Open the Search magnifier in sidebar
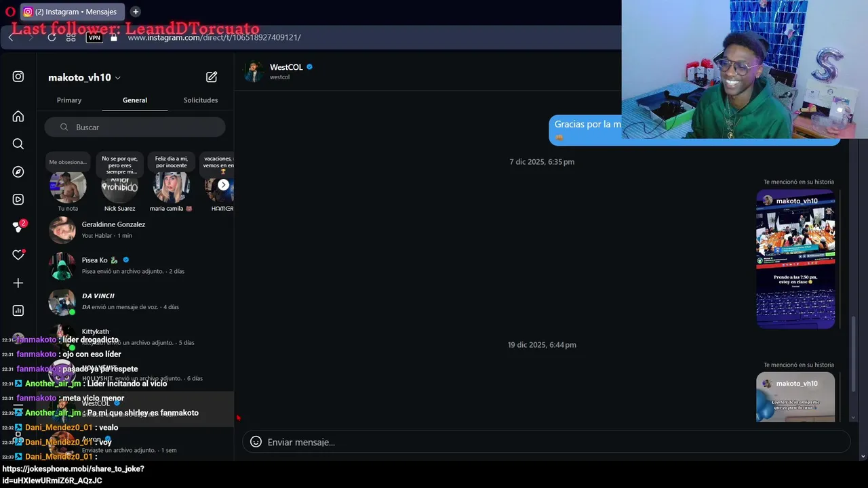The height and width of the screenshot is (488, 868). 18,144
